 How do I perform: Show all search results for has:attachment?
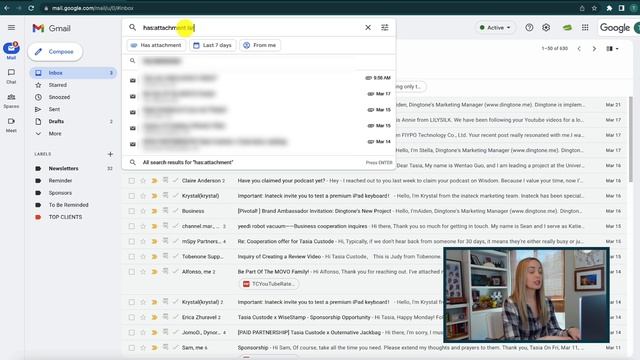coord(259,162)
